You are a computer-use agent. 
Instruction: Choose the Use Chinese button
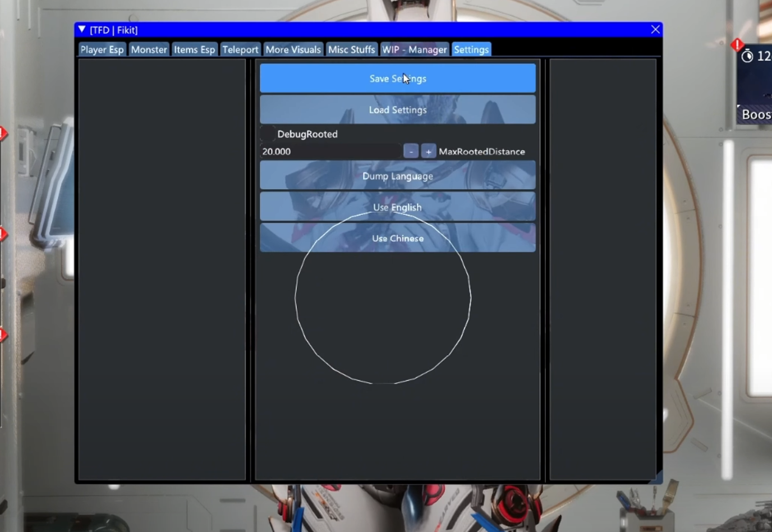tap(397, 239)
